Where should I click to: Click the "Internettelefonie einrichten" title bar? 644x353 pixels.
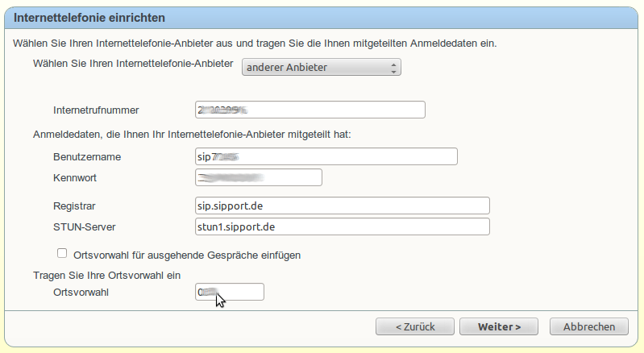322,16
